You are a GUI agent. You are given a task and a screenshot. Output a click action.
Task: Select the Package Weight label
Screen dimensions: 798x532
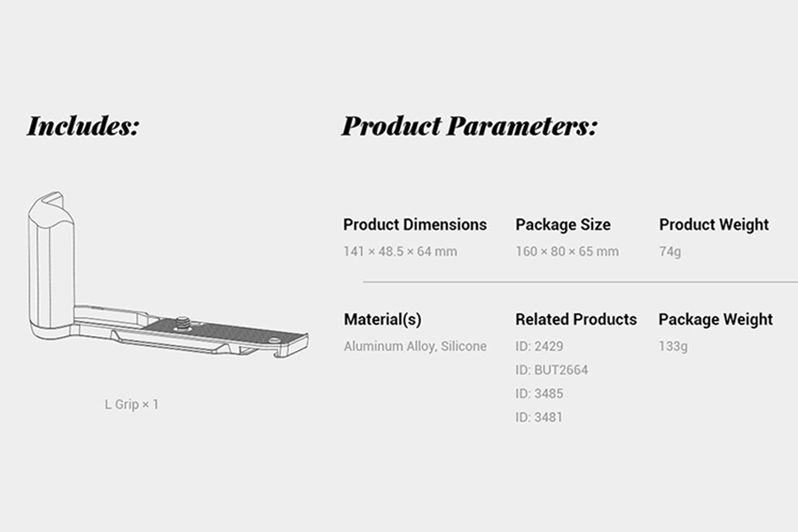click(x=716, y=320)
